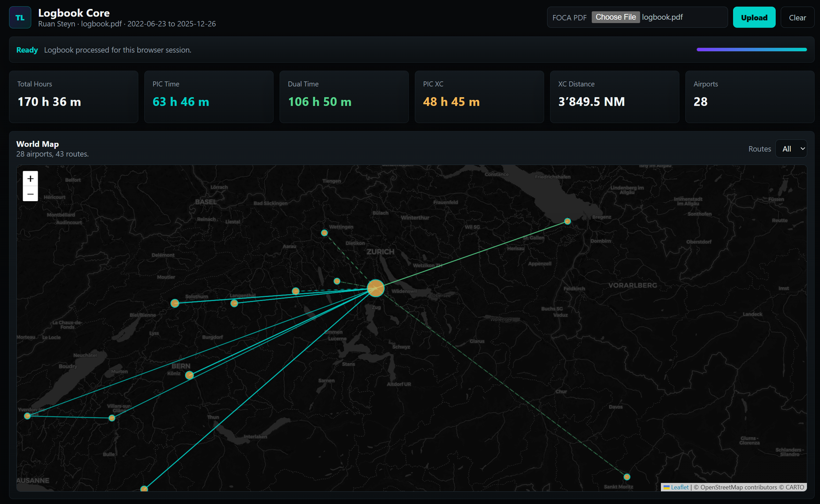This screenshot has width=820, height=504.
Task: Select the airport marker near Yverdon
Action: click(x=27, y=416)
